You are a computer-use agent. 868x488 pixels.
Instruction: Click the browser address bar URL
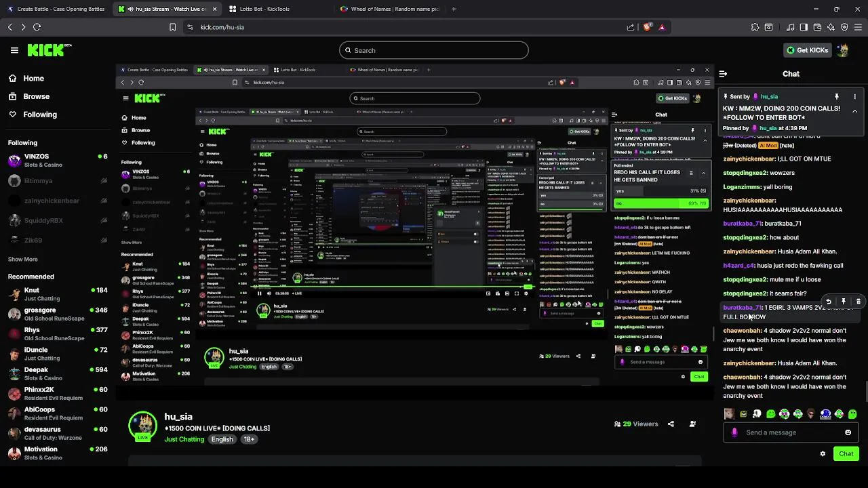click(x=222, y=27)
